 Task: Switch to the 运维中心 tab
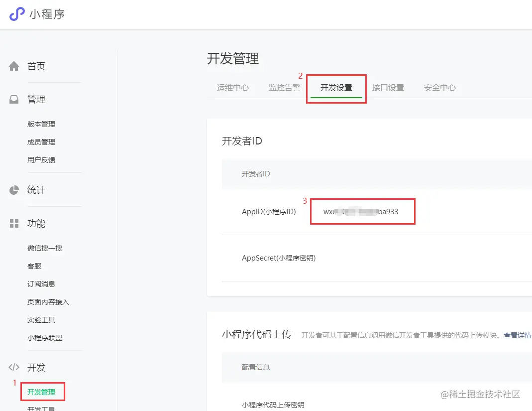click(x=233, y=88)
